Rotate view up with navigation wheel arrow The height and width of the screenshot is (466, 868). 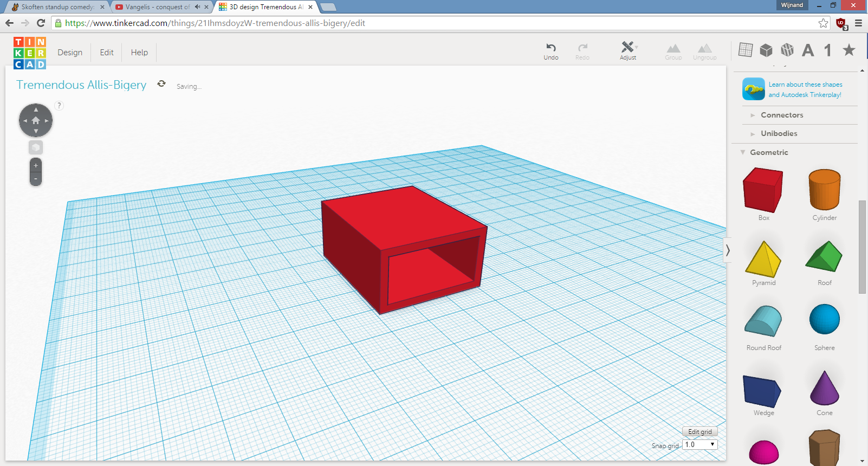(x=36, y=109)
